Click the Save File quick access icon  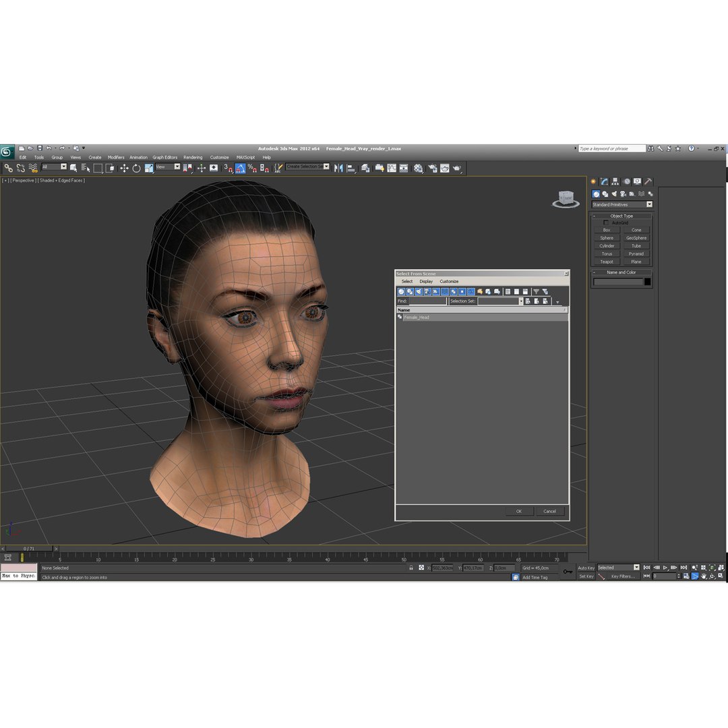pyautogui.click(x=40, y=148)
